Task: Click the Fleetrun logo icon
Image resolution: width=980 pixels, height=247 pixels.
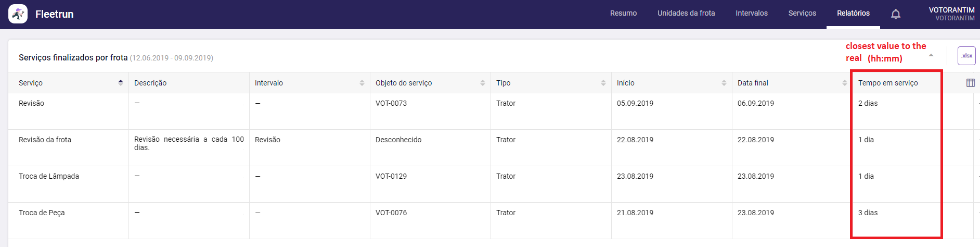Action: coord(18,14)
